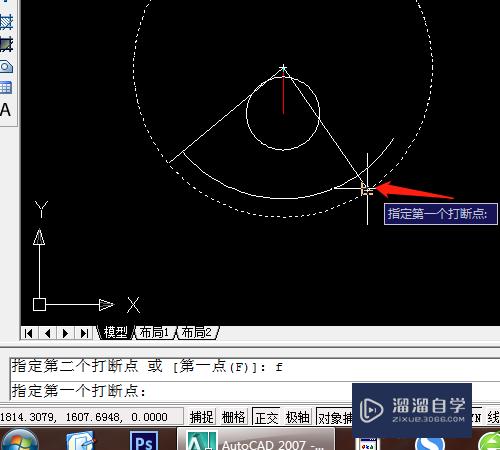Jump to the first layout tab
500x450 pixels.
[x=29, y=333]
